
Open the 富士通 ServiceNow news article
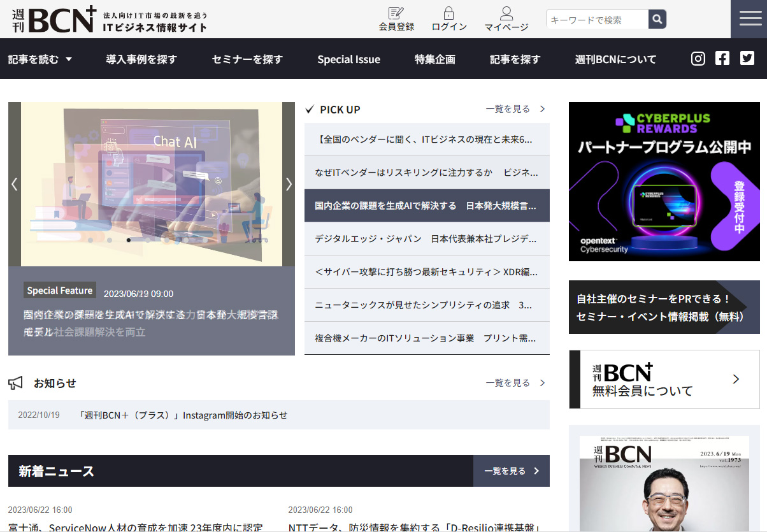tap(134, 526)
